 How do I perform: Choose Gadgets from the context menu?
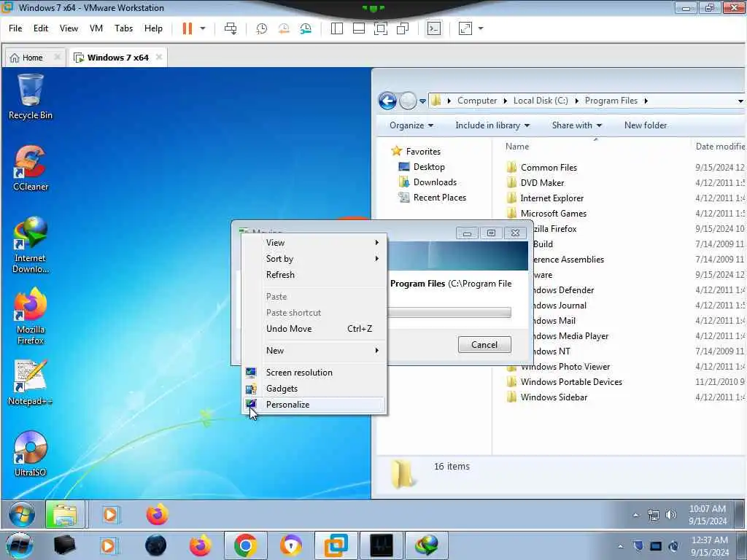click(x=315, y=389)
